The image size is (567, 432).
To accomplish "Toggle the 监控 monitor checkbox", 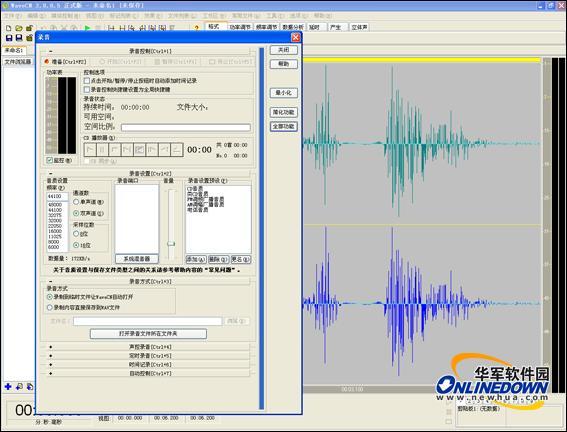I will 50,160.
